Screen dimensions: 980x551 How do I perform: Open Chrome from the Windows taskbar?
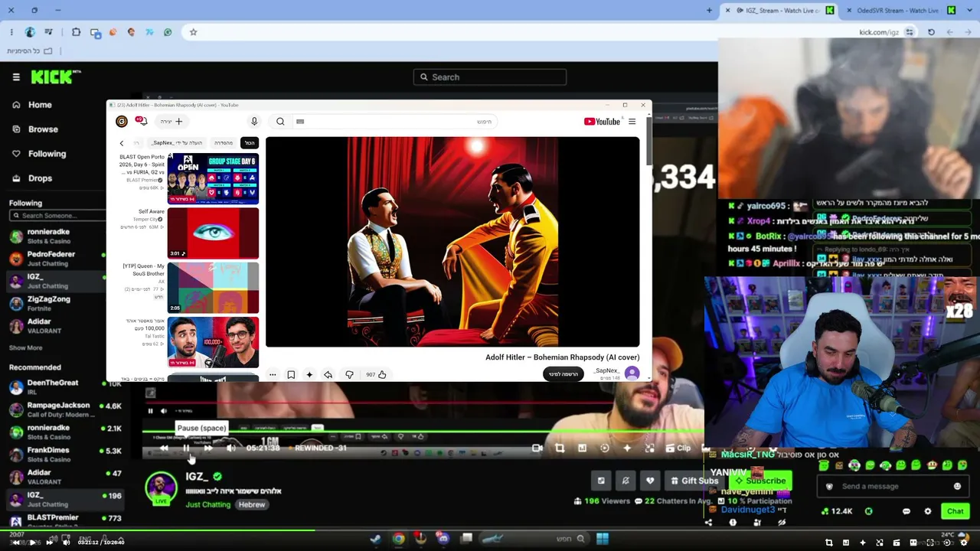coord(399,539)
